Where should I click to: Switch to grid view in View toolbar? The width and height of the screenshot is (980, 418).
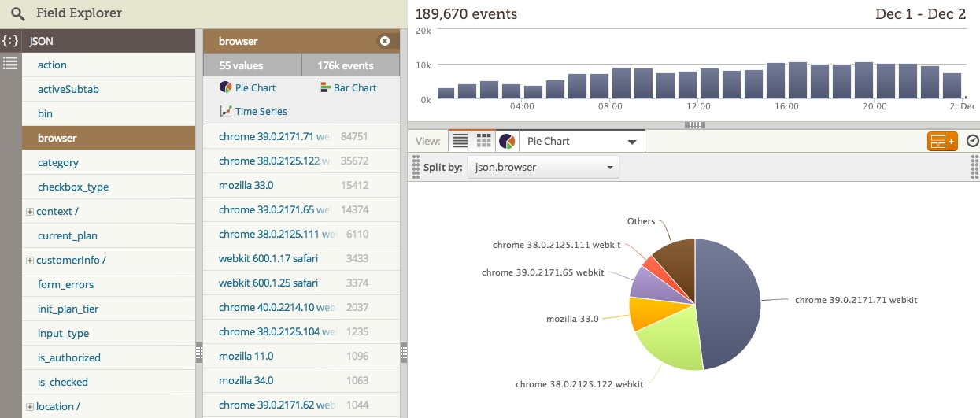(484, 141)
